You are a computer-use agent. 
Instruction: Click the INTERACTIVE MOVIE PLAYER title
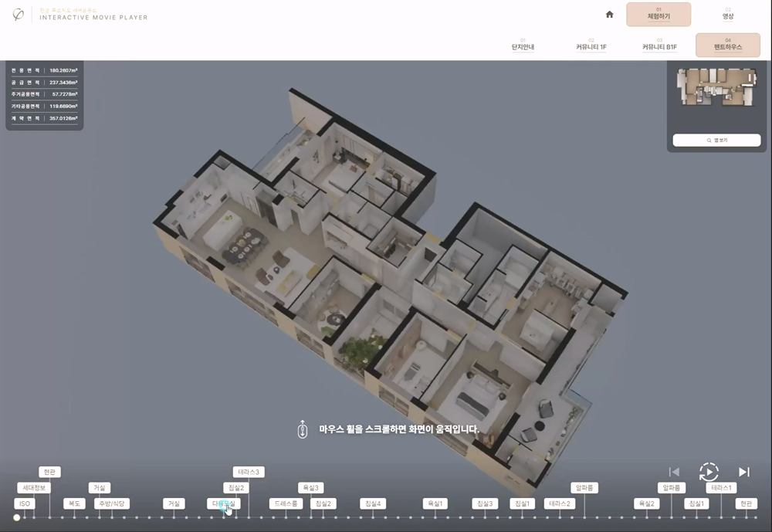point(93,17)
